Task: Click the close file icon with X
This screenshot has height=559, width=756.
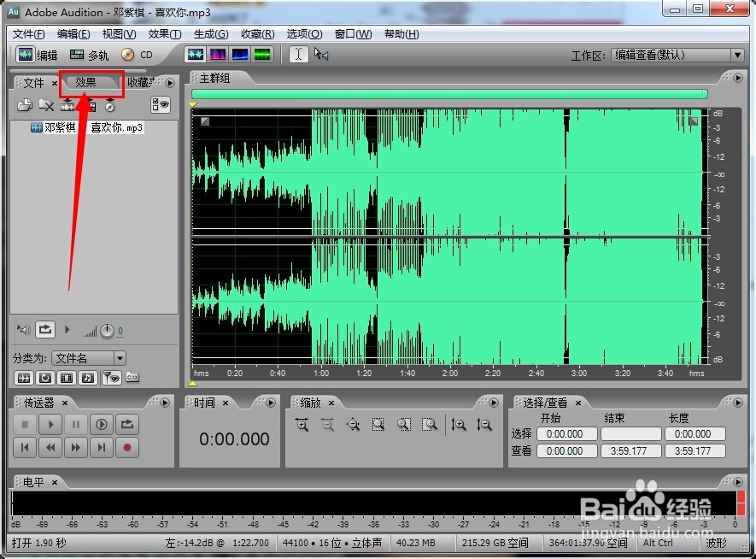Action: pos(46,104)
